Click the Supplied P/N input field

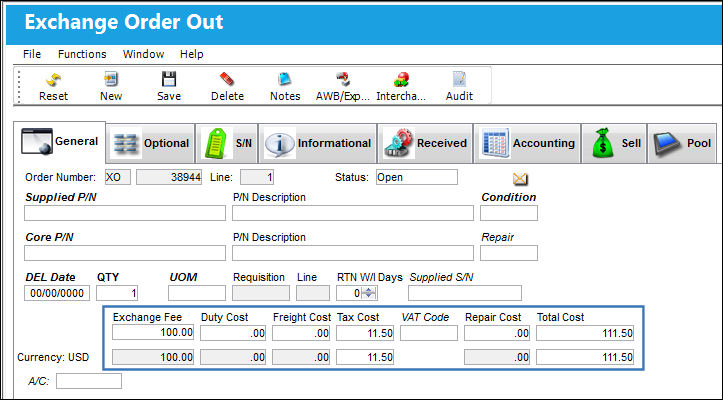coord(125,213)
